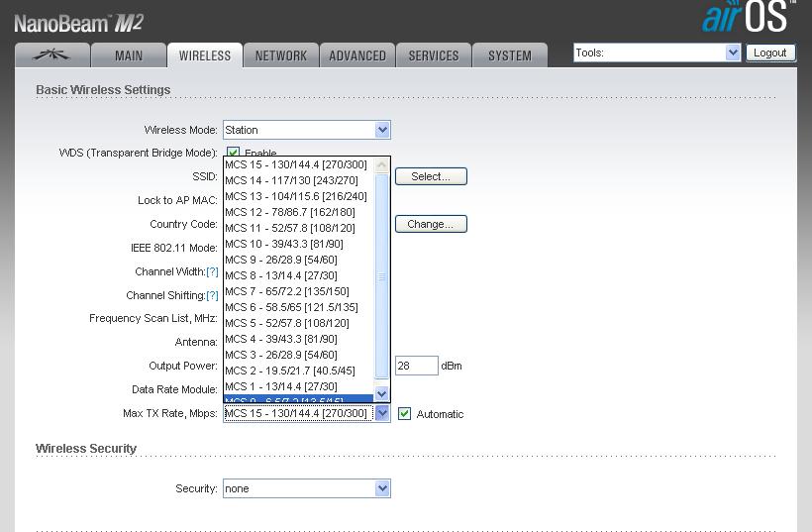Open Channel Shifting help link
The width and height of the screenshot is (812, 532).
coord(212,295)
